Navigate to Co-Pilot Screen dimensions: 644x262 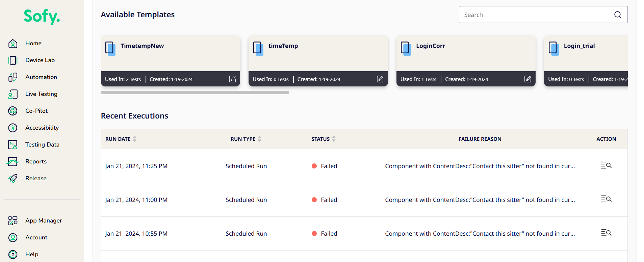[x=36, y=111]
